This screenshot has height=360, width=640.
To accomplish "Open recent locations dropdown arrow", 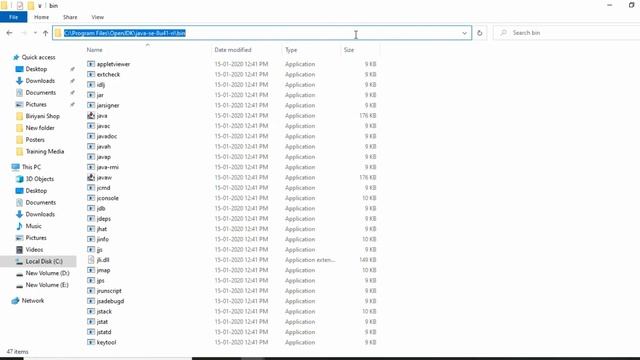I will tap(35, 33).
